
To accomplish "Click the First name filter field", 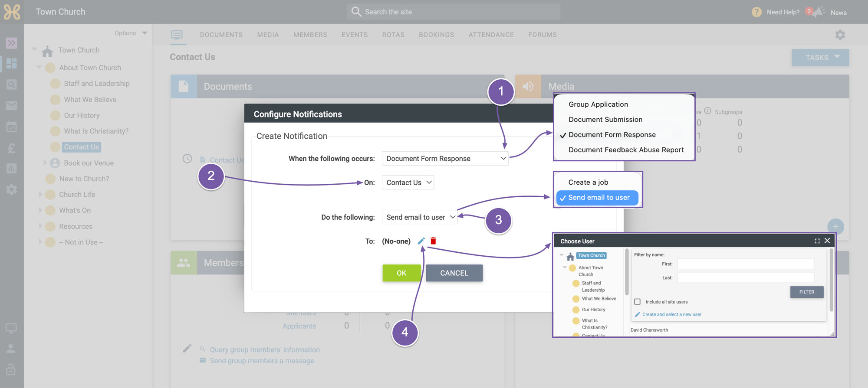I will (x=746, y=264).
